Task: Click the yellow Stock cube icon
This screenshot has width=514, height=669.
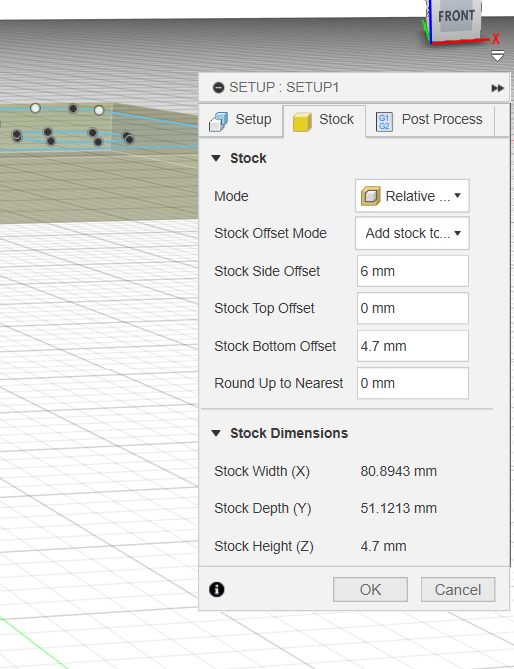Action: (302, 121)
